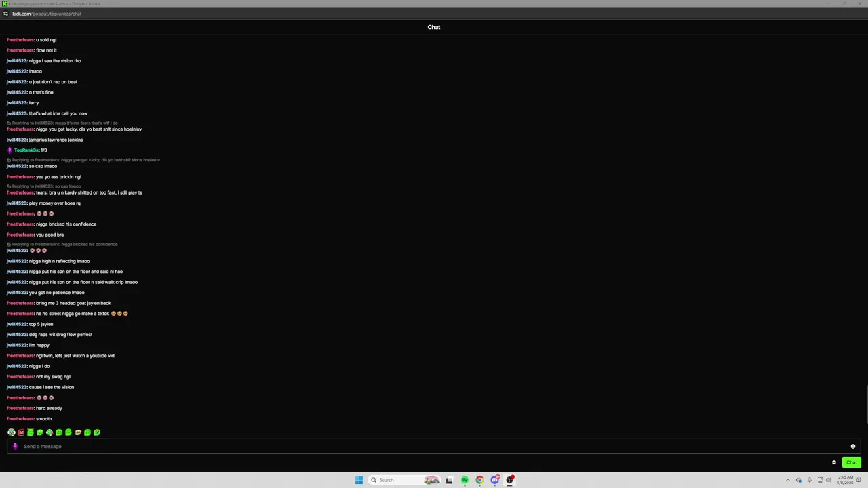Click the purple identity badge in message box
This screenshot has height=488, width=868.
coord(15,446)
